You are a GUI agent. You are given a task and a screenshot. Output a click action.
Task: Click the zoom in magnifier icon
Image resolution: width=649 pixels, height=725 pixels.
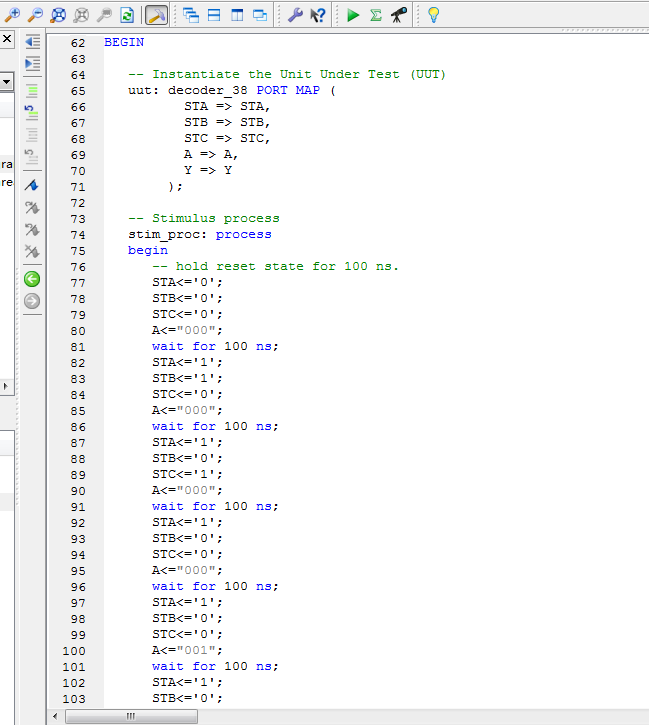[x=12, y=15]
